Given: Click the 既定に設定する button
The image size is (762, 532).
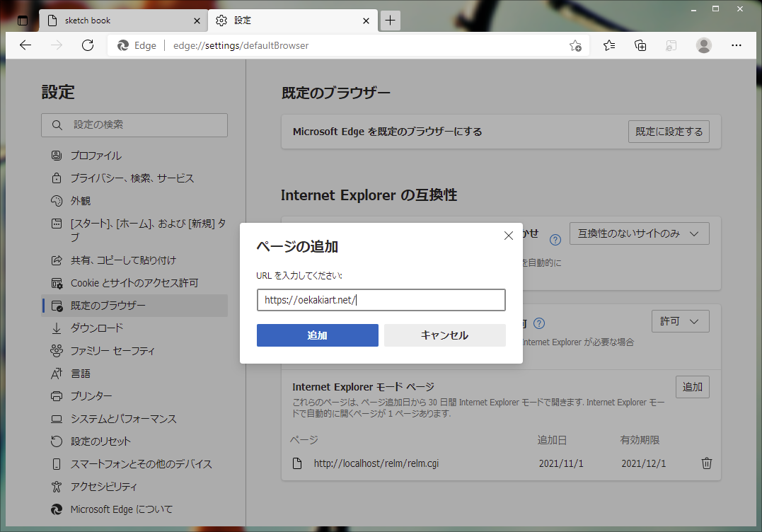Looking at the screenshot, I should (x=669, y=132).
